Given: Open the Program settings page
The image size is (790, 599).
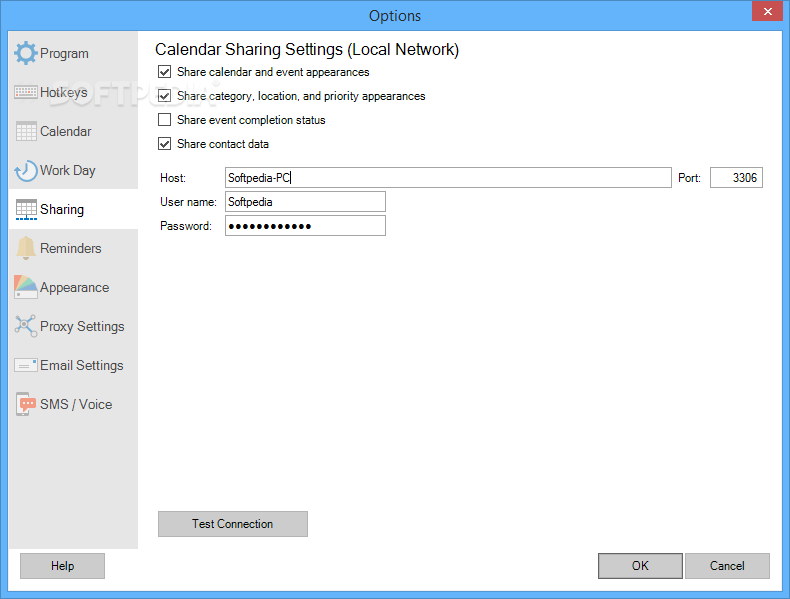Looking at the screenshot, I should coord(64,53).
